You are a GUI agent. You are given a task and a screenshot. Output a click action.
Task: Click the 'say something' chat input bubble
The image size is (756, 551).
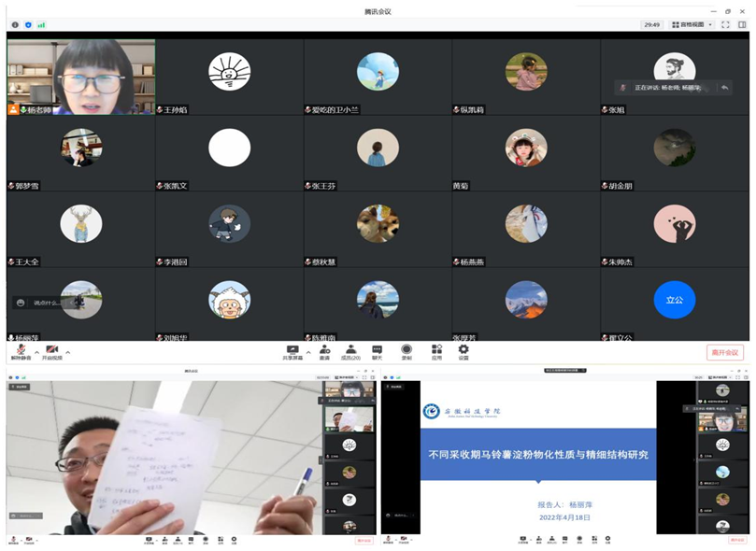(39, 303)
